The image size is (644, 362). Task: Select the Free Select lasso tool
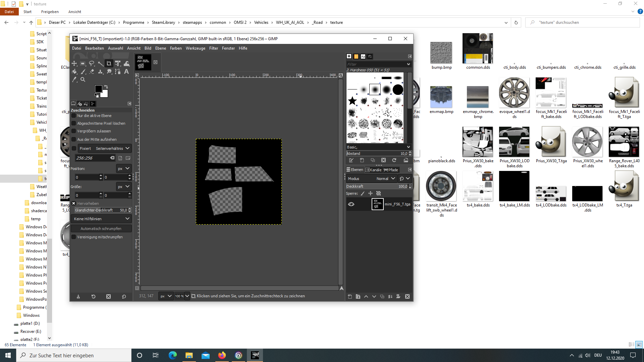pos(92,63)
